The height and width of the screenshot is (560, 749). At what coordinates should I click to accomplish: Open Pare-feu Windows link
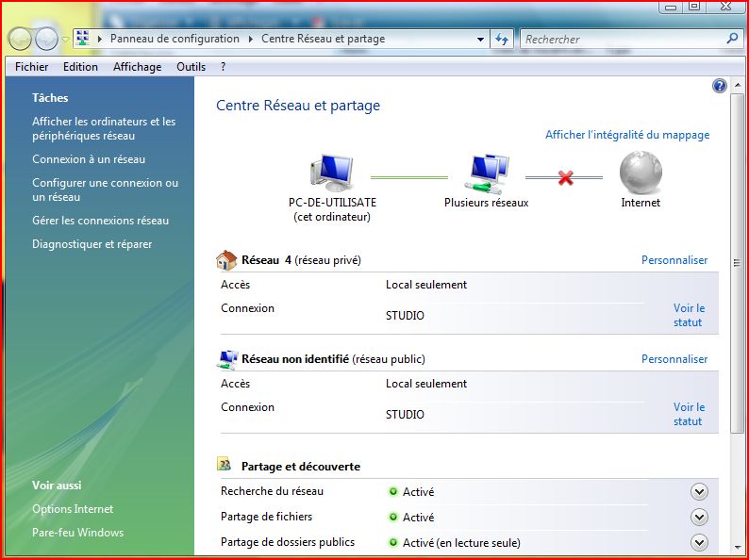coord(77,533)
